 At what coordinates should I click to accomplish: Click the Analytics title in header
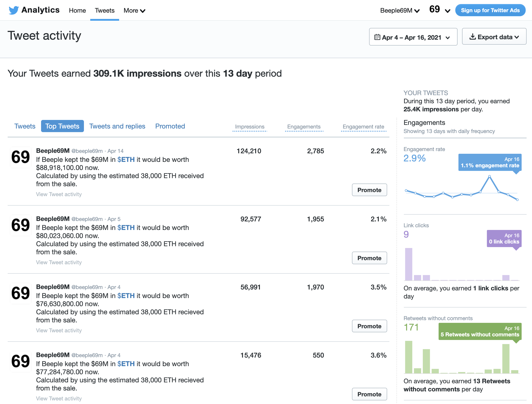[x=40, y=10]
